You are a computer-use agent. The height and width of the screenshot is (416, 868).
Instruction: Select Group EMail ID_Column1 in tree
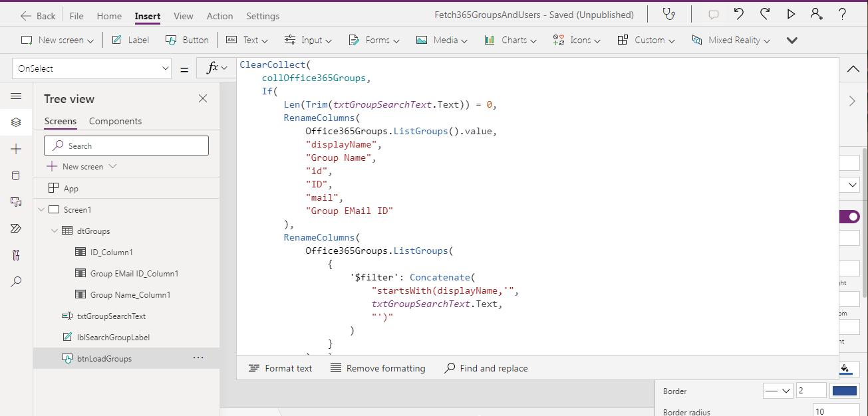click(126, 273)
